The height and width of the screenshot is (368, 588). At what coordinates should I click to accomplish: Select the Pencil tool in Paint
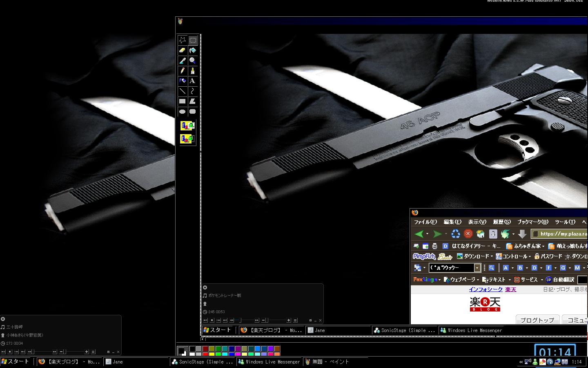tap(183, 70)
